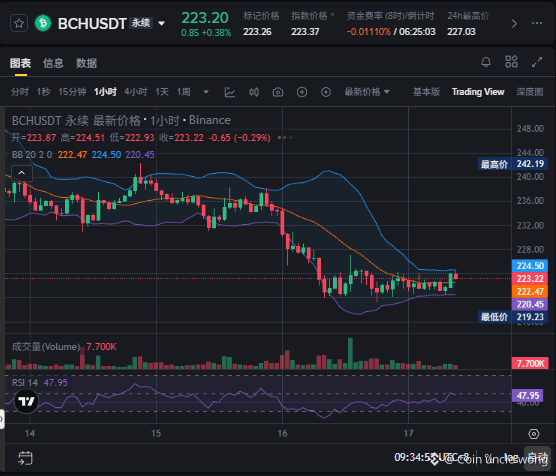Star BCHUSDT as a favorite
Viewport: 556px width, 476px height.
[19, 23]
